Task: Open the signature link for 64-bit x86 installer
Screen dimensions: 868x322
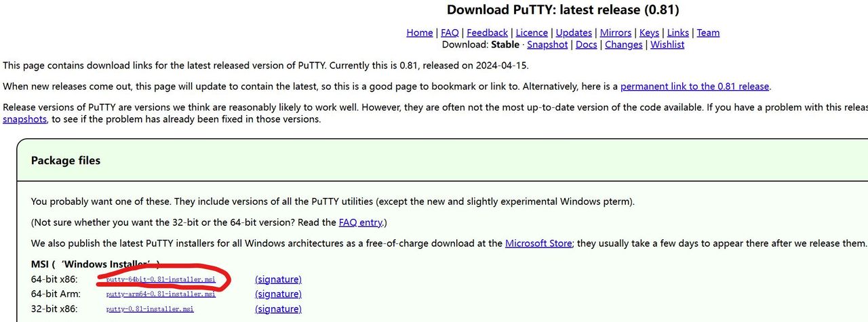Action: pyautogui.click(x=278, y=279)
